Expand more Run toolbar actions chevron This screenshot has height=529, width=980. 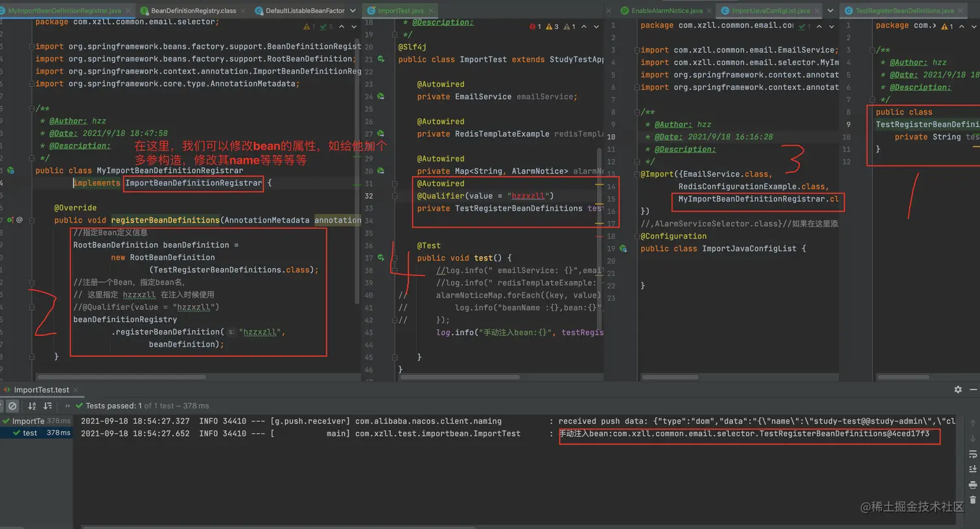67,406
